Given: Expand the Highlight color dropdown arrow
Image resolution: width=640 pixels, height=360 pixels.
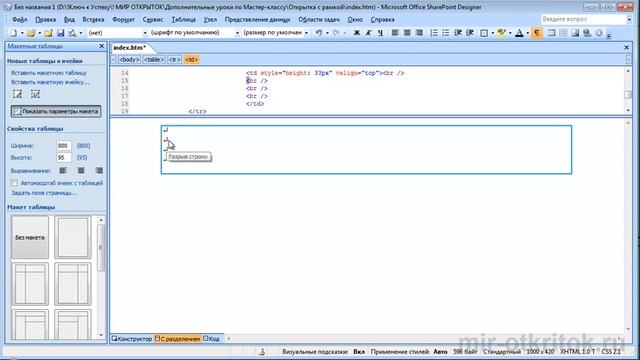Looking at the screenshot, I should point(510,33).
